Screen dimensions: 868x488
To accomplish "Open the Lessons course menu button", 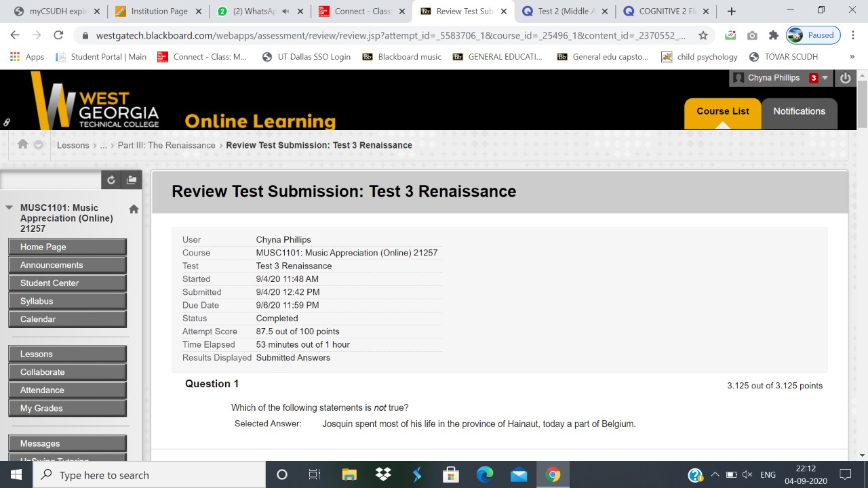I will pyautogui.click(x=68, y=354).
